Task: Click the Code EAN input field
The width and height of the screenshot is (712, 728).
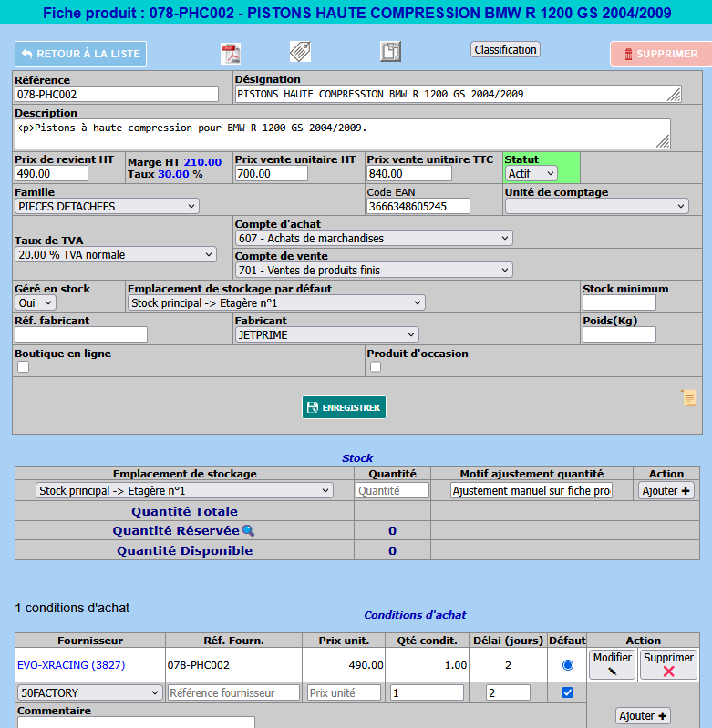Action: [418, 207]
